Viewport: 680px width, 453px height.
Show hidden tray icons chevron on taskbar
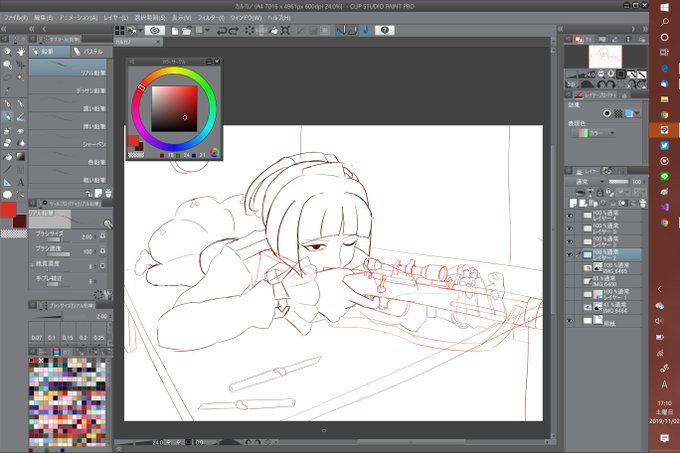(x=660, y=289)
